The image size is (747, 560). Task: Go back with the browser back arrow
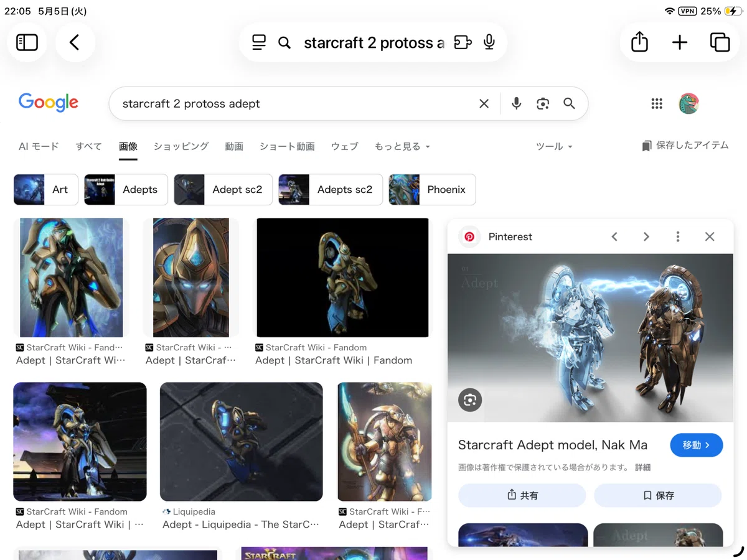click(x=75, y=42)
